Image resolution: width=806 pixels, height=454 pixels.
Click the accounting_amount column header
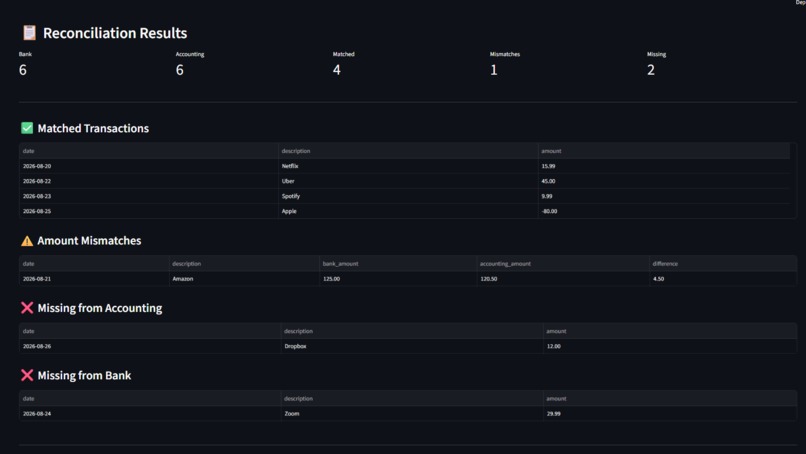[563, 264]
